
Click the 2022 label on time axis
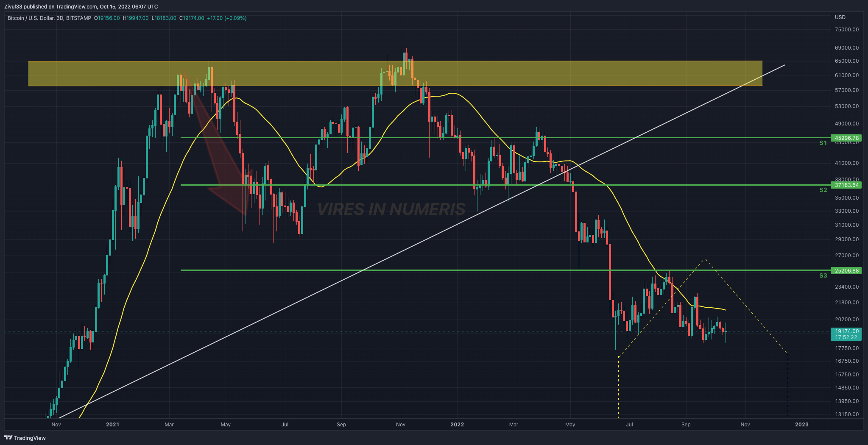click(x=457, y=424)
